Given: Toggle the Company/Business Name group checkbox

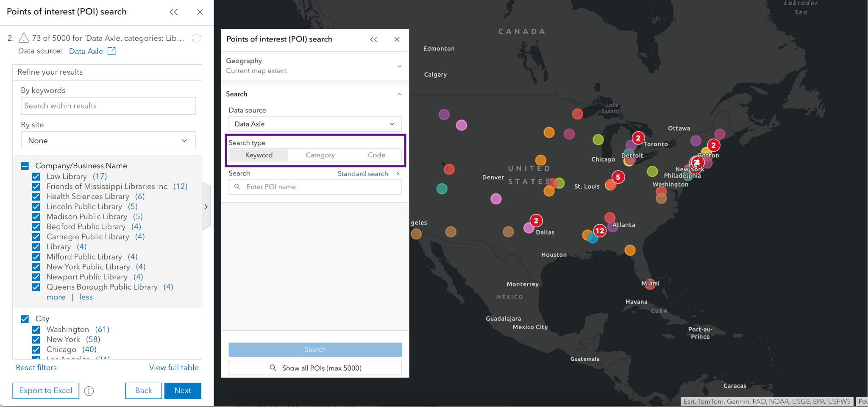Looking at the screenshot, I should click(x=25, y=166).
